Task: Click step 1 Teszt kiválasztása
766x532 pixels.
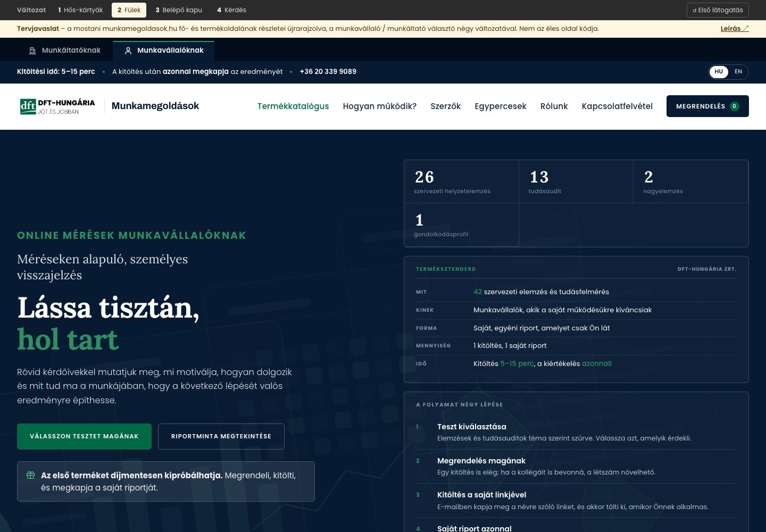Action: [576, 432]
